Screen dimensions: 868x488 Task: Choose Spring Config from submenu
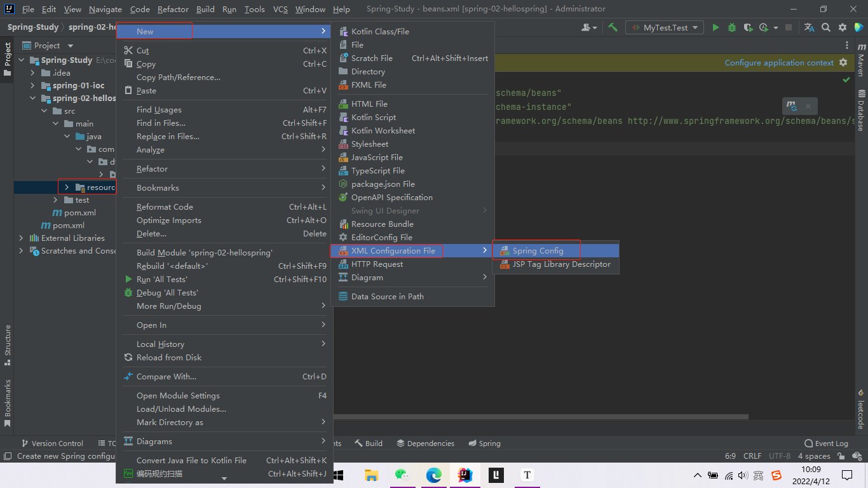[555, 251]
